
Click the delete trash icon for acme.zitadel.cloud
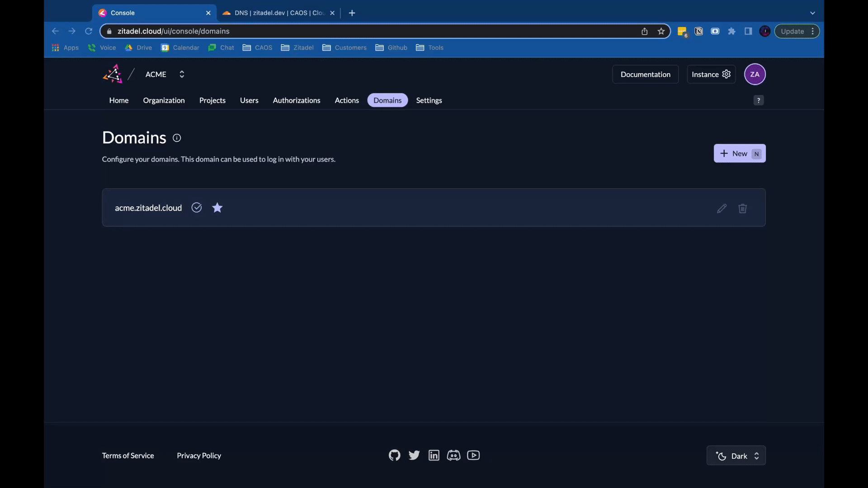click(742, 209)
